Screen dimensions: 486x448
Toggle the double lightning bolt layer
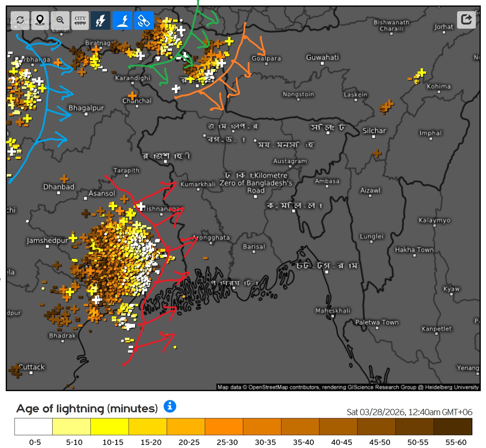point(101,20)
